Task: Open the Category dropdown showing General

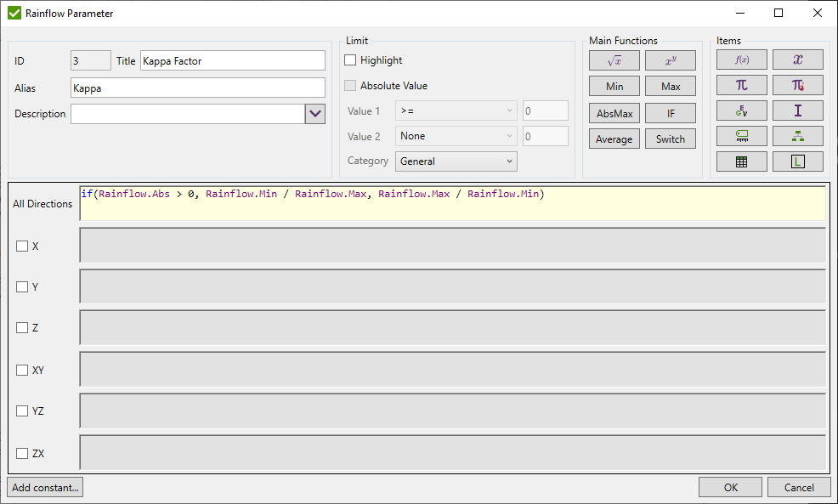Action: pyautogui.click(x=456, y=161)
